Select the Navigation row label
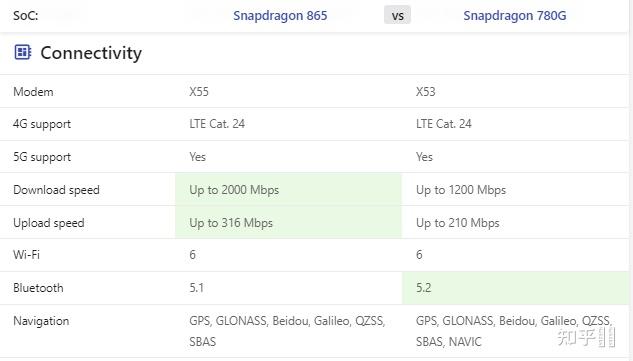The height and width of the screenshot is (361, 633). click(x=41, y=321)
